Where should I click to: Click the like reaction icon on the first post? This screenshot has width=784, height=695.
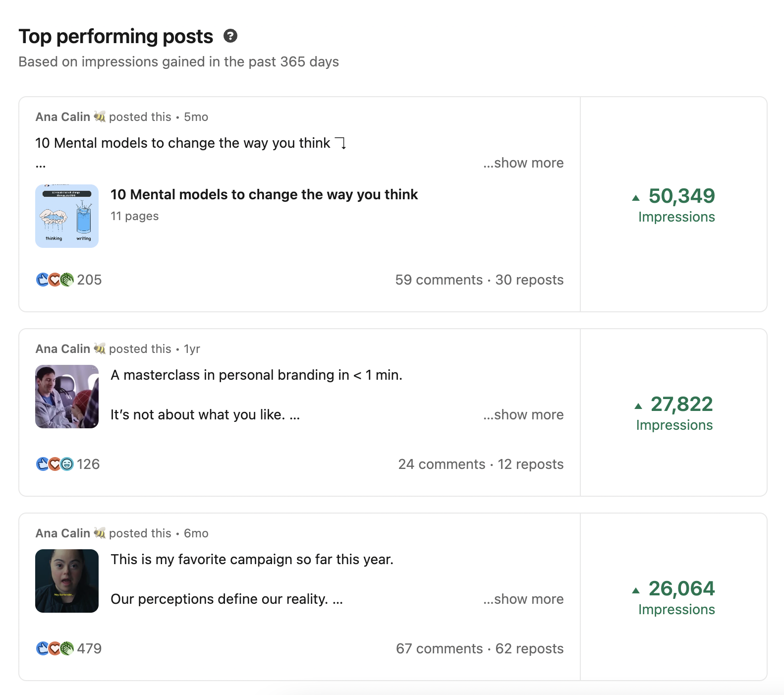[42, 280]
